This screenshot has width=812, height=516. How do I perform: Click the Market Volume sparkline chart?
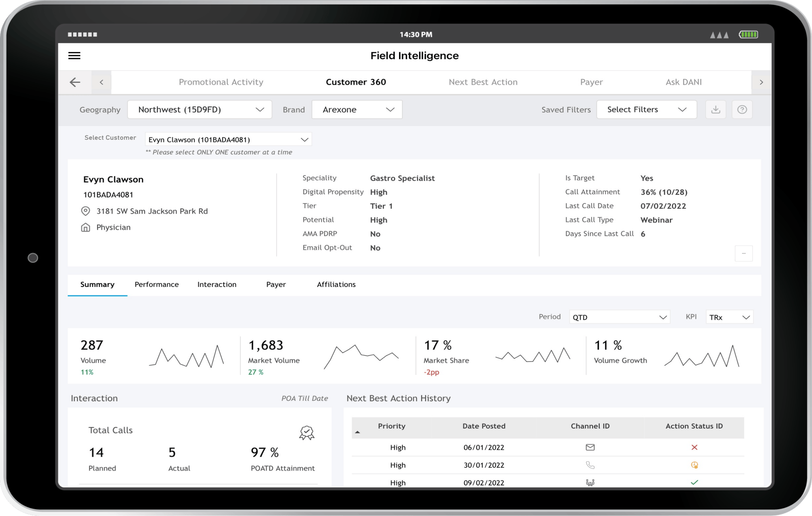pyautogui.click(x=361, y=356)
